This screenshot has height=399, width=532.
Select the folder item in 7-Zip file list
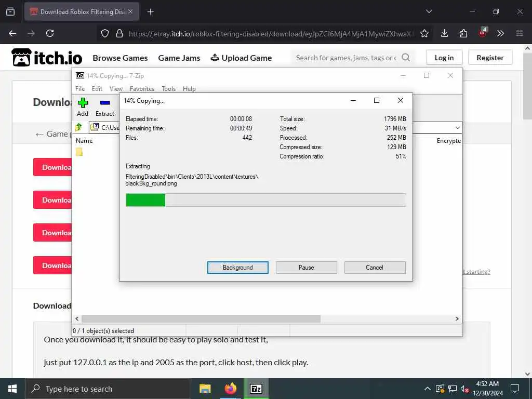point(79,152)
